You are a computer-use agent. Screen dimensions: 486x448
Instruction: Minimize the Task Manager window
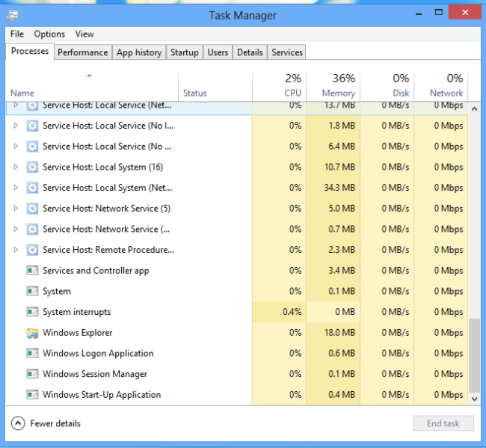tap(419, 13)
